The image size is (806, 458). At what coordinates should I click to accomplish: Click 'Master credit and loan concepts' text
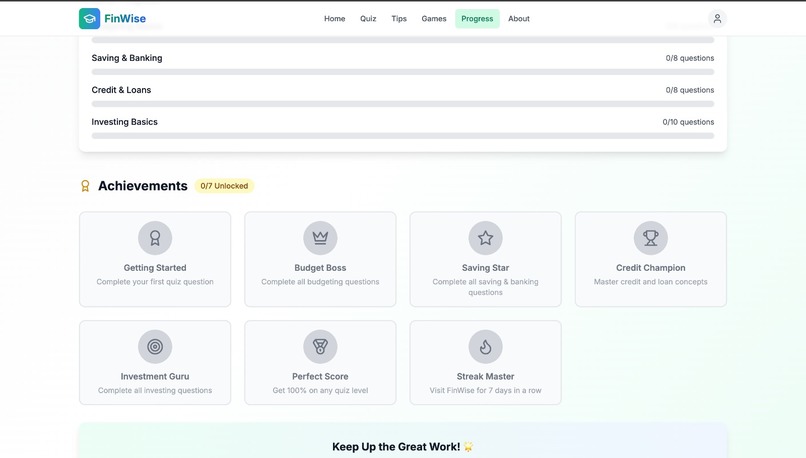click(651, 282)
